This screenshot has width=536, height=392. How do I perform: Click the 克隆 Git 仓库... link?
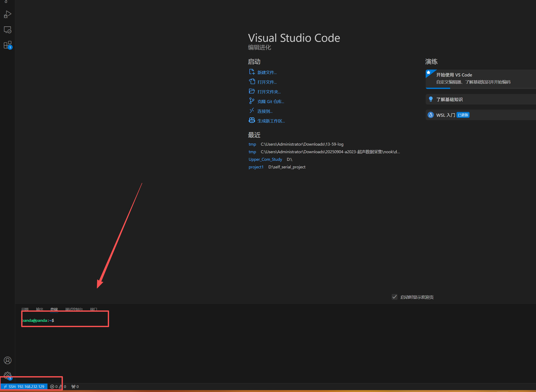(x=270, y=102)
